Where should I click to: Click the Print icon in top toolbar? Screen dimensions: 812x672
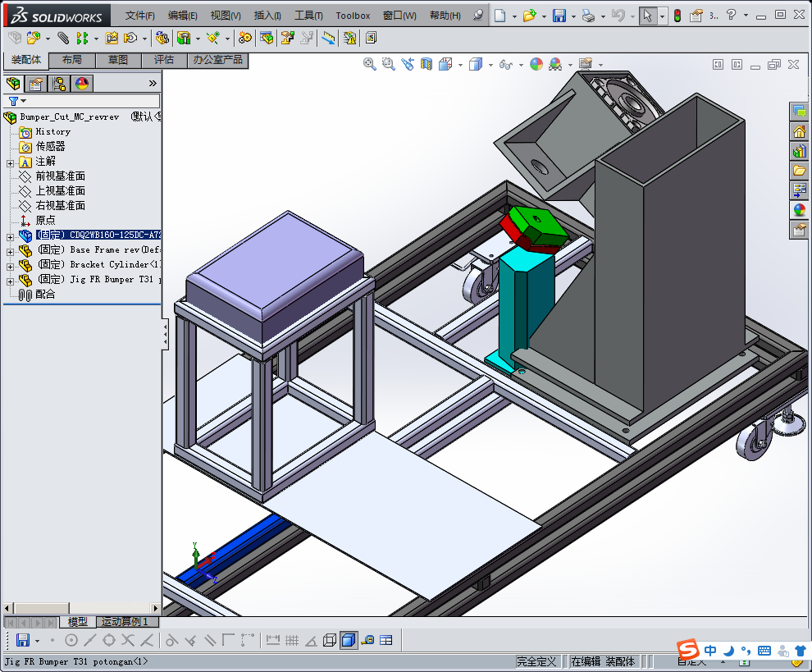[x=588, y=16]
